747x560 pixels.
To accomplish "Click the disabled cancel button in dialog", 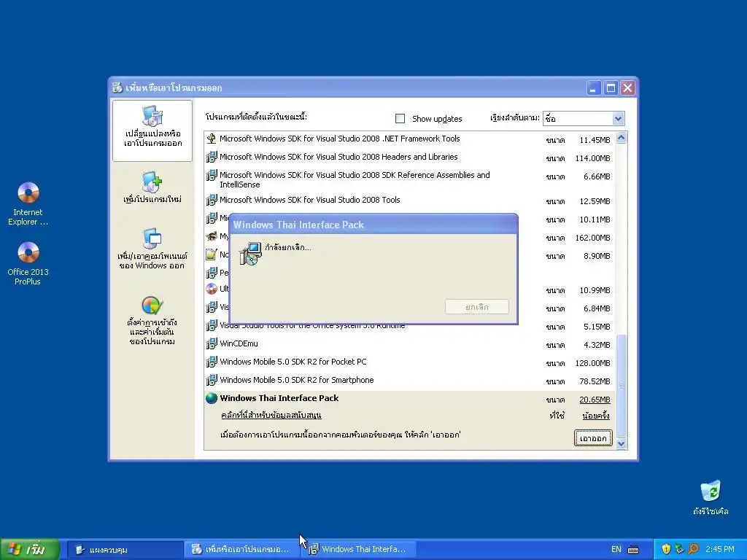I will coord(477,307).
